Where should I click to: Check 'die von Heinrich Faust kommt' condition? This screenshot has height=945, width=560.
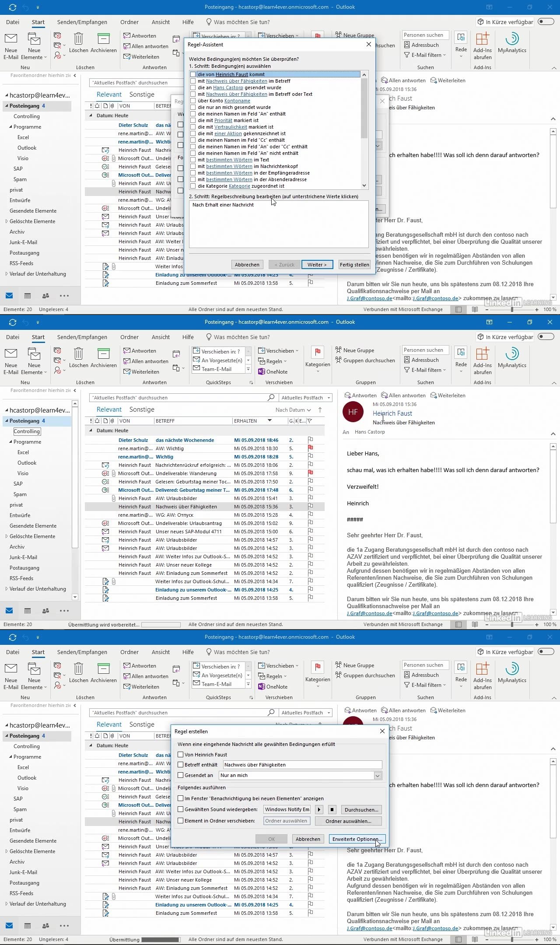193,74
